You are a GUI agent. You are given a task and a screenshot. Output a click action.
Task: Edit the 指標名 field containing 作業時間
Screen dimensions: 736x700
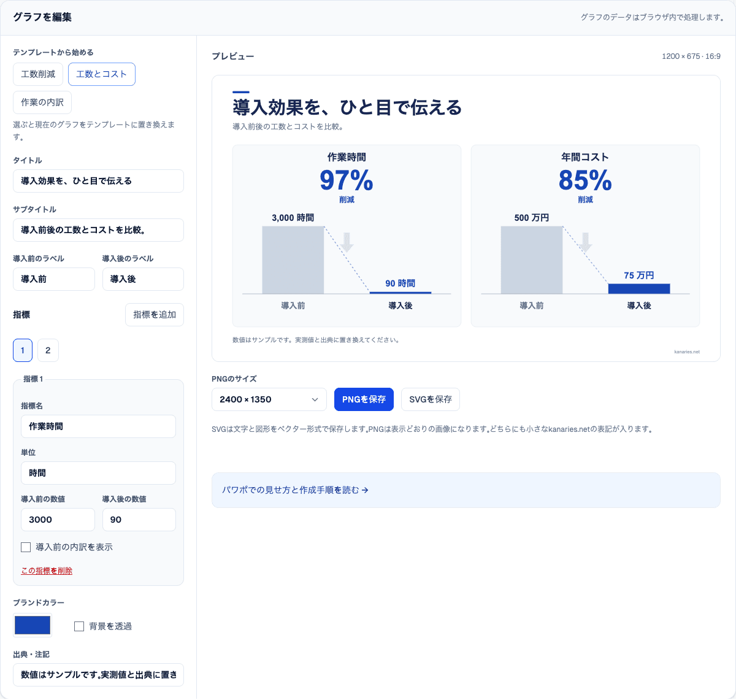pyautogui.click(x=98, y=426)
